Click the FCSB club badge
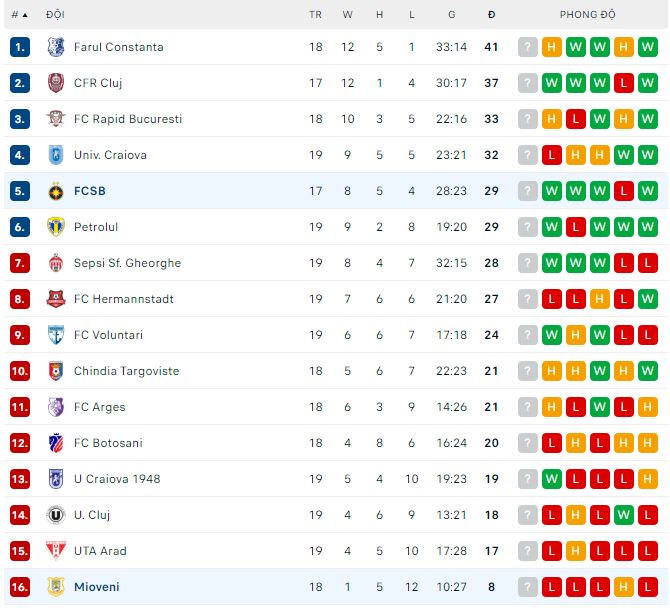Screen dimensions: 670x608 [56, 191]
